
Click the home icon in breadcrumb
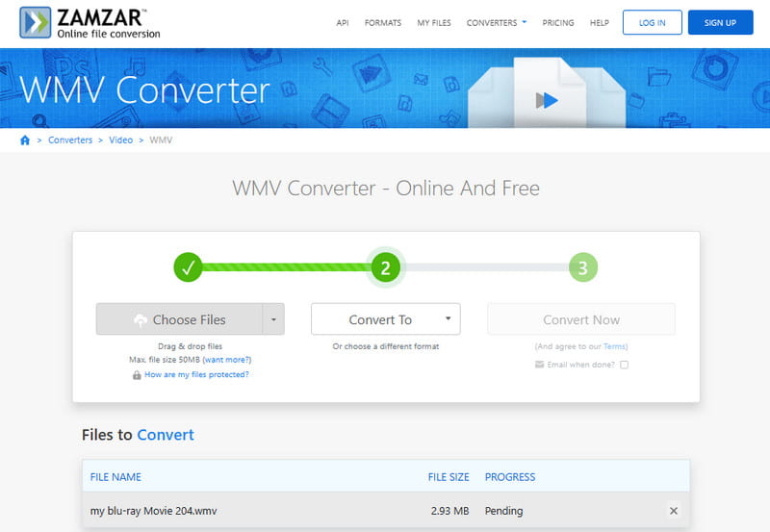click(x=25, y=140)
